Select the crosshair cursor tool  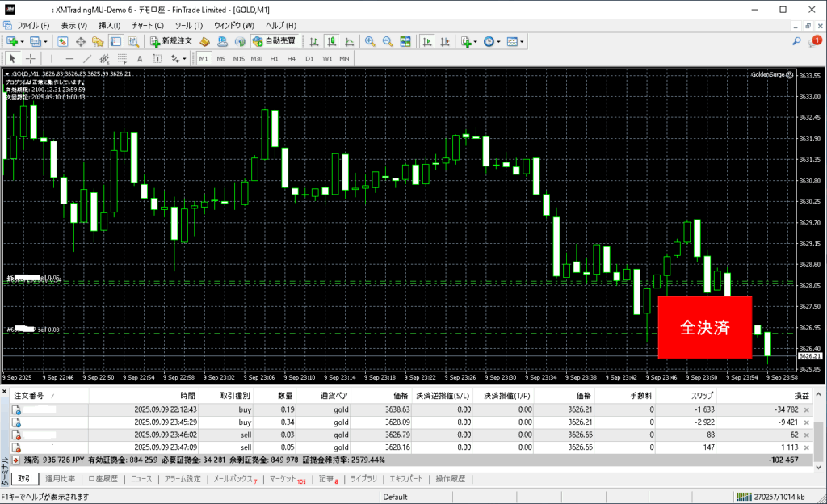(31, 59)
